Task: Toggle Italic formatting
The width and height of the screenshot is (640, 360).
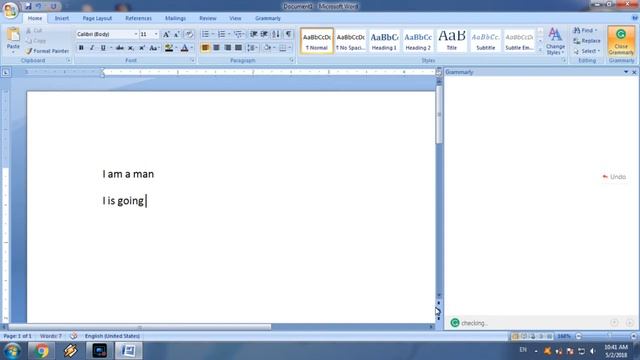Action: [92, 48]
